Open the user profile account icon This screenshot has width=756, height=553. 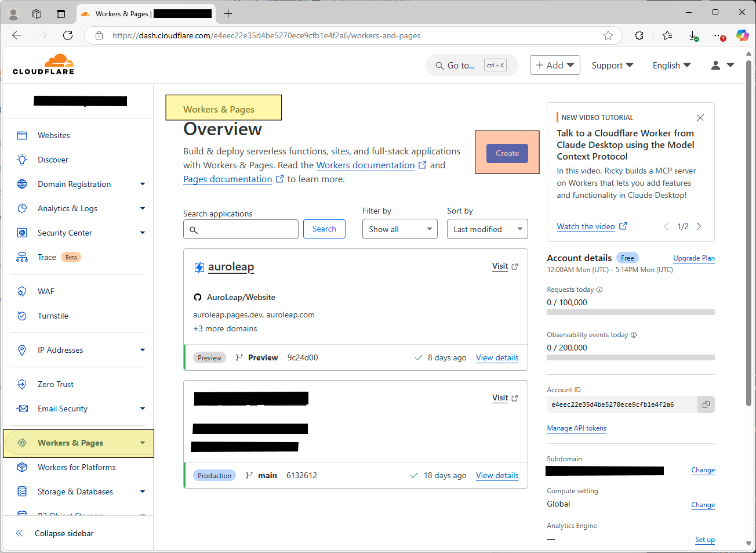pos(716,66)
